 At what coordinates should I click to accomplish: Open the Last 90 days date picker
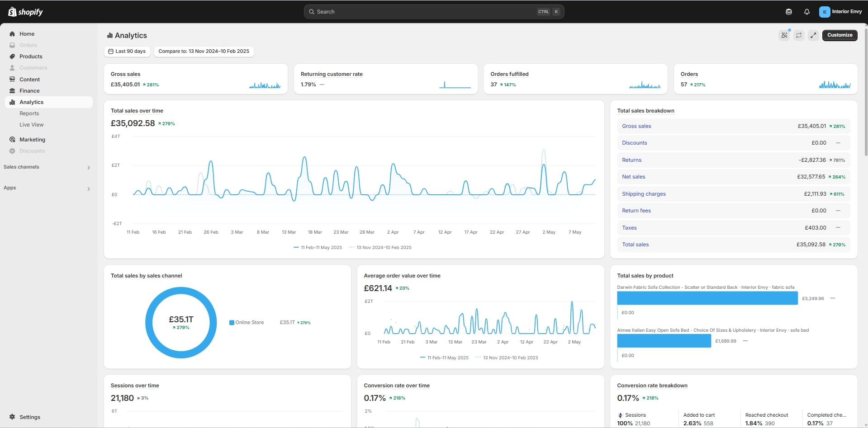[127, 52]
